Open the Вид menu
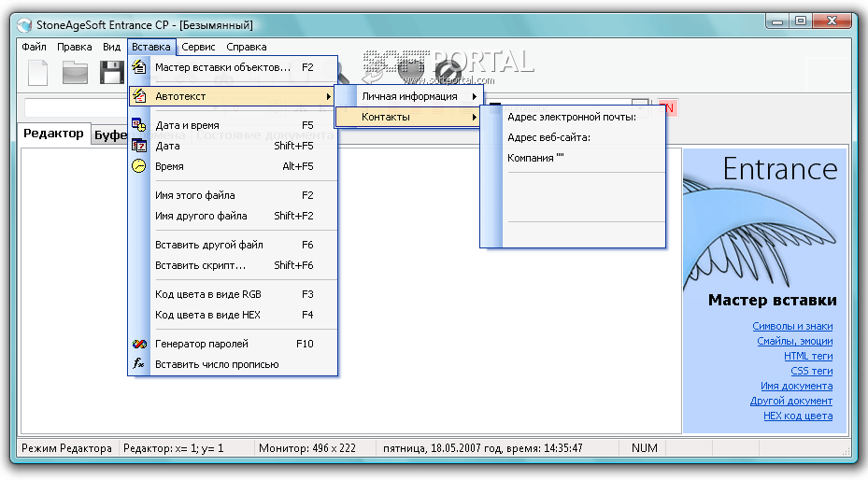This screenshot has width=868, height=480. (111, 47)
